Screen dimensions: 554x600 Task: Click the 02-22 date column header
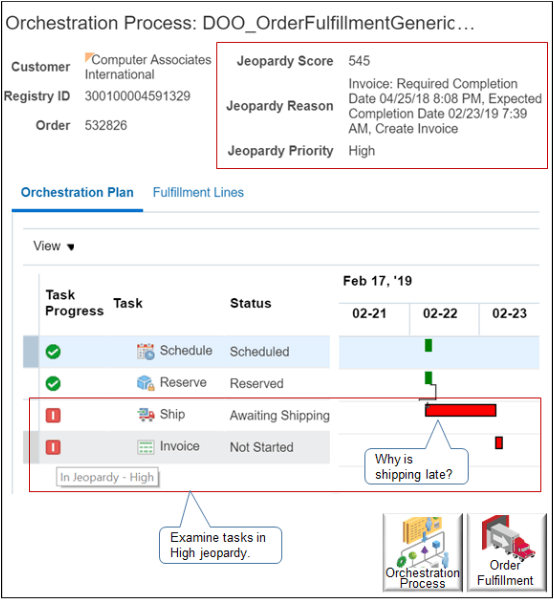(440, 314)
